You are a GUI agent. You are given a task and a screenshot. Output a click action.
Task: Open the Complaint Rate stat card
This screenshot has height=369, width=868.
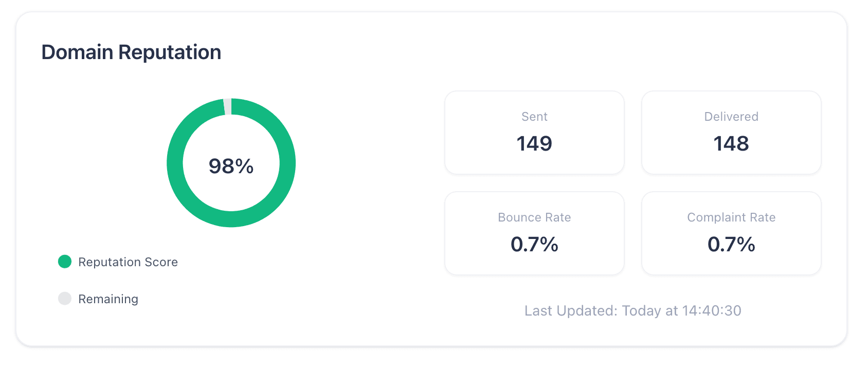pos(731,233)
